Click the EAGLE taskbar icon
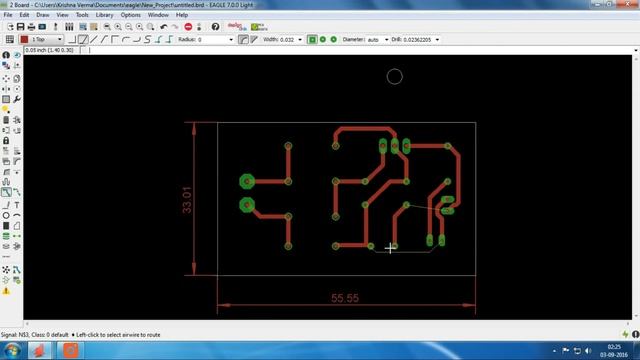Viewport: 640px width, 360px height. click(x=40, y=351)
